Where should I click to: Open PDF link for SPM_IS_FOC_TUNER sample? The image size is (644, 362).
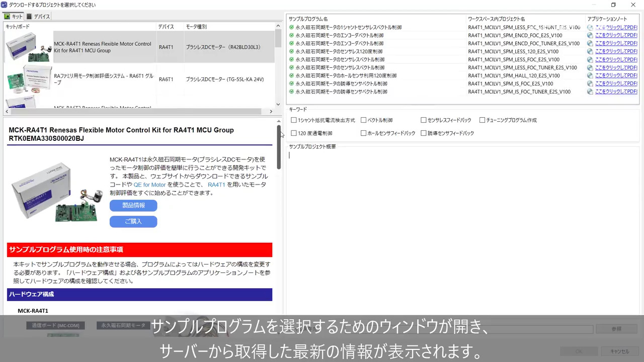click(616, 92)
